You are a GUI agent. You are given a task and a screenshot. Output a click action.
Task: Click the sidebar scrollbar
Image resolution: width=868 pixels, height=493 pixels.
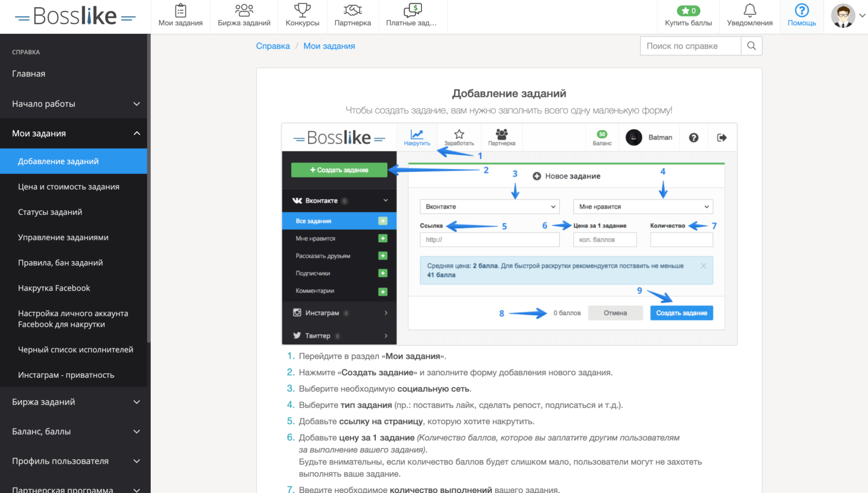pyautogui.click(x=149, y=188)
